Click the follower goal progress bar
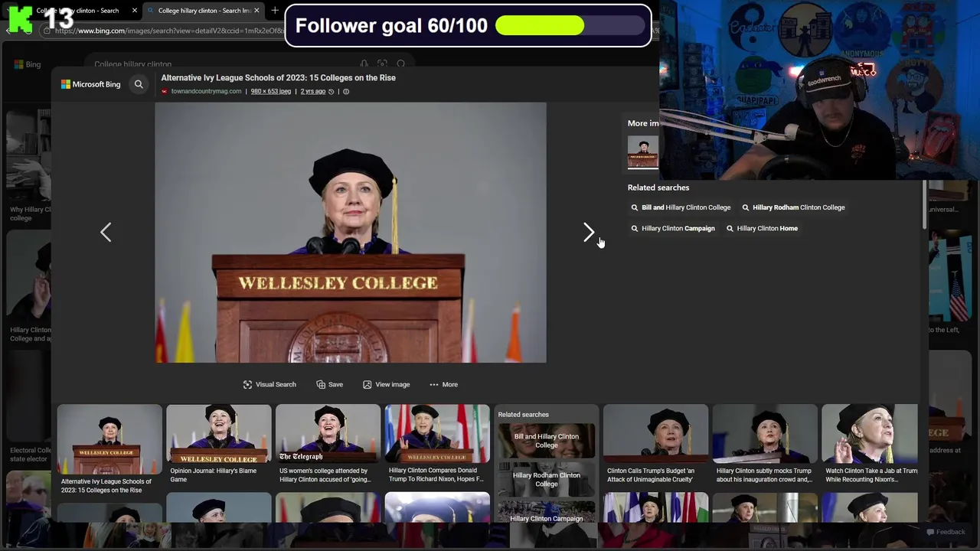Screen dimensions: 980x551 [x=570, y=25]
